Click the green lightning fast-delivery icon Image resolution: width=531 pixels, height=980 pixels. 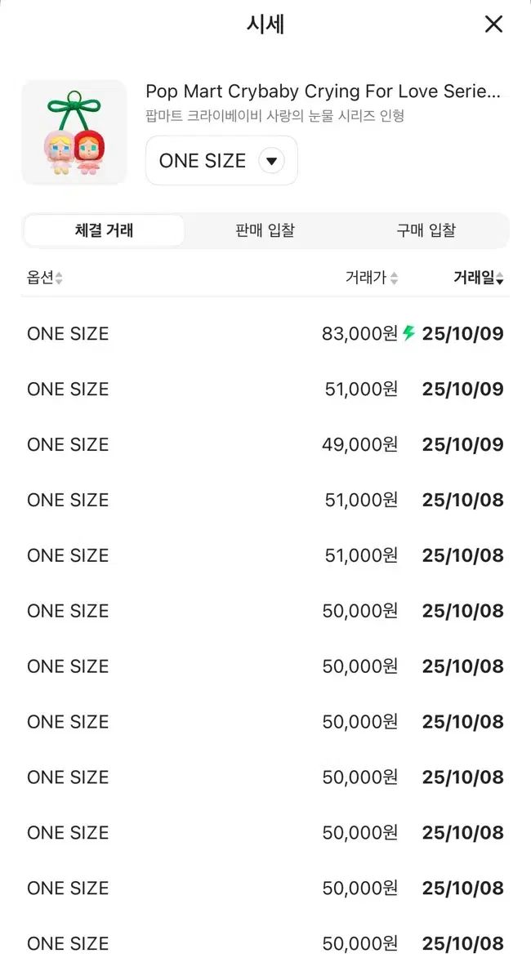[409, 333]
